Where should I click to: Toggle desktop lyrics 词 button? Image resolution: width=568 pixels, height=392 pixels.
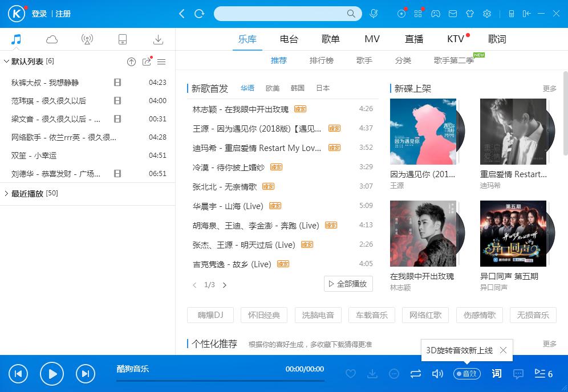tap(497, 374)
